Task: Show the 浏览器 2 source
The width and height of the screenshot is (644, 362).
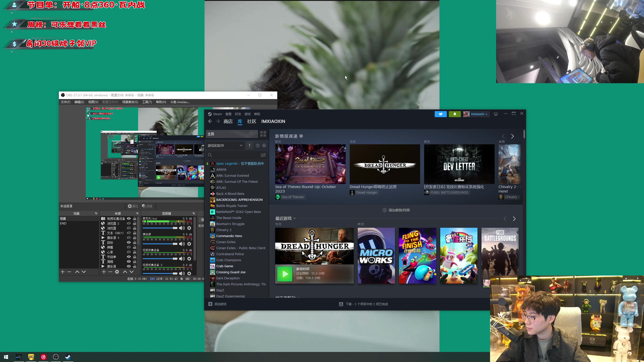Action: (129, 223)
